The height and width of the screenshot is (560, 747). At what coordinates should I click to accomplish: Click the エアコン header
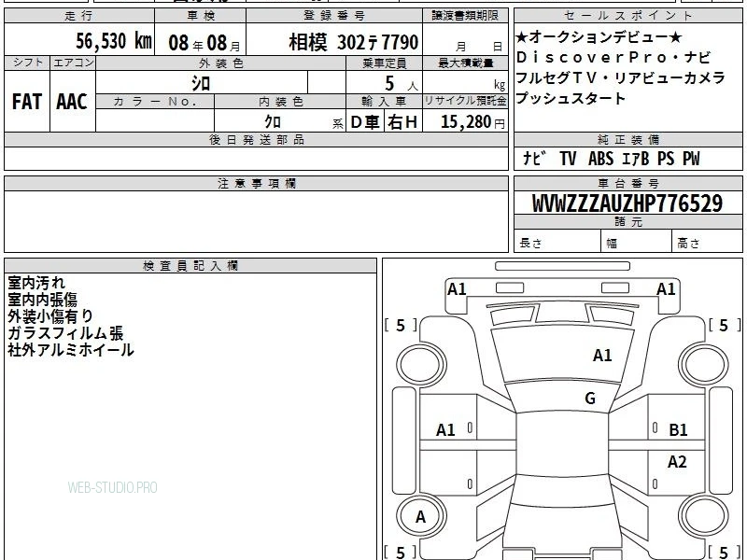[73, 63]
